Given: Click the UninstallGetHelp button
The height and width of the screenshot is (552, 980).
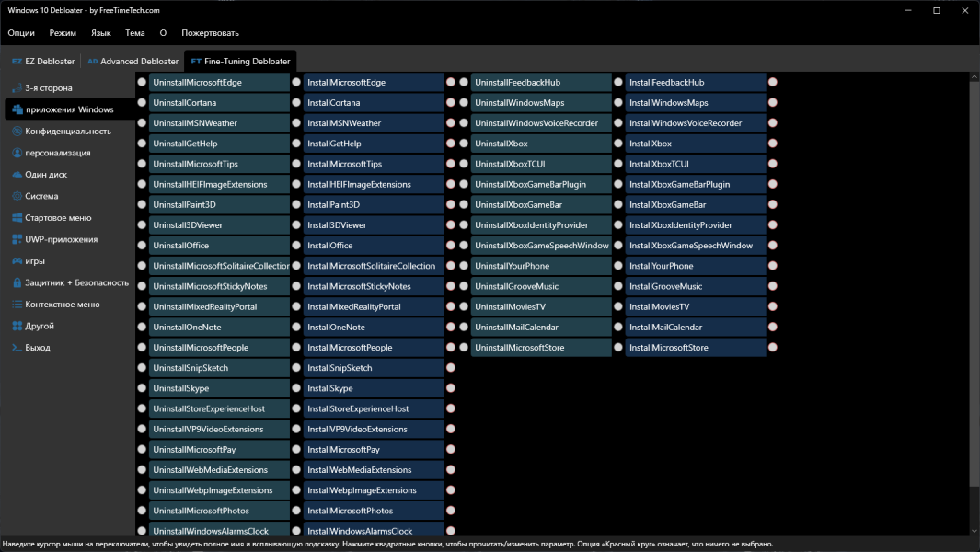Looking at the screenshot, I should tap(219, 144).
